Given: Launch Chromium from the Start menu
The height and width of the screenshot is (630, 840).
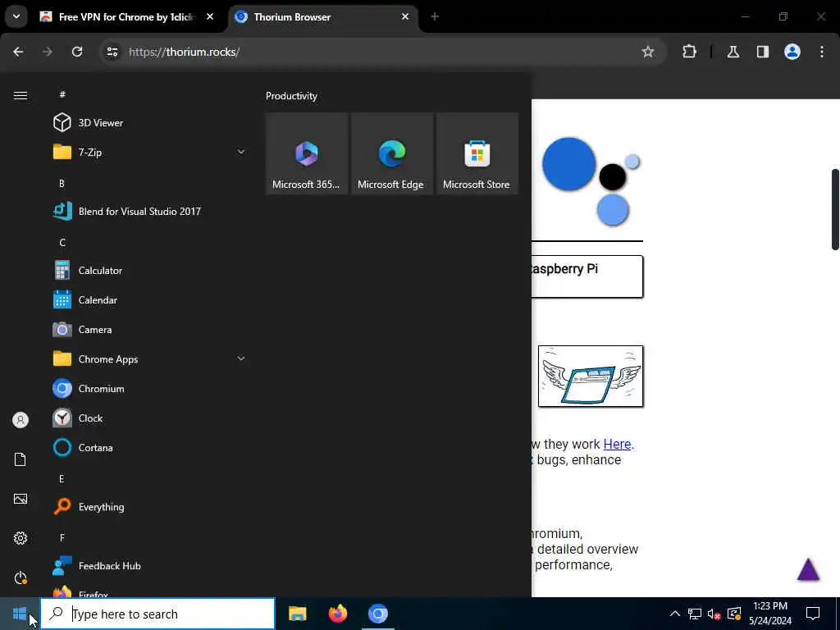Looking at the screenshot, I should coord(149,388).
